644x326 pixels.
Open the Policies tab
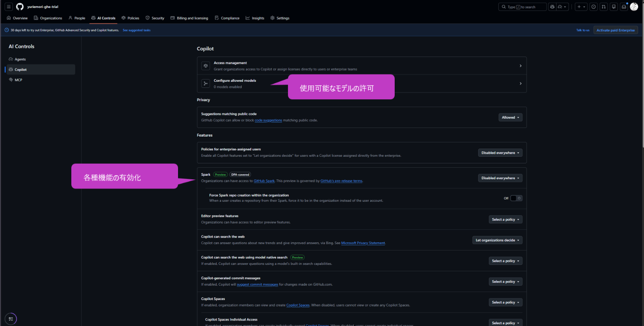[x=130, y=18]
